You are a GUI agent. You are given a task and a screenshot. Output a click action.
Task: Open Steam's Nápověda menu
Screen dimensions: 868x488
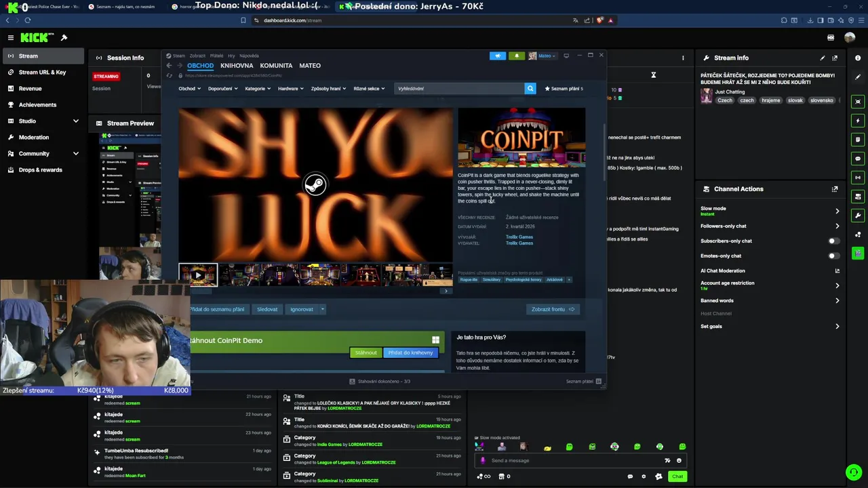249,56
